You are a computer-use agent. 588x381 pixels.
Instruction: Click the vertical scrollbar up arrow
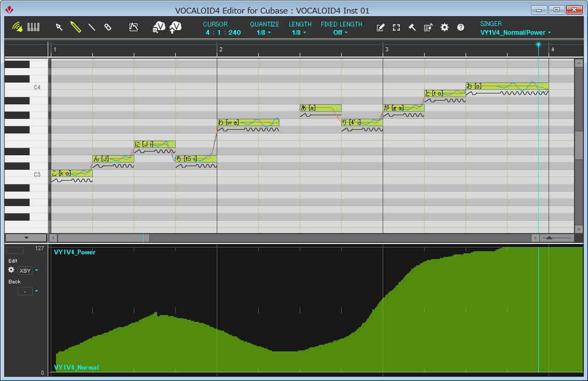click(579, 63)
